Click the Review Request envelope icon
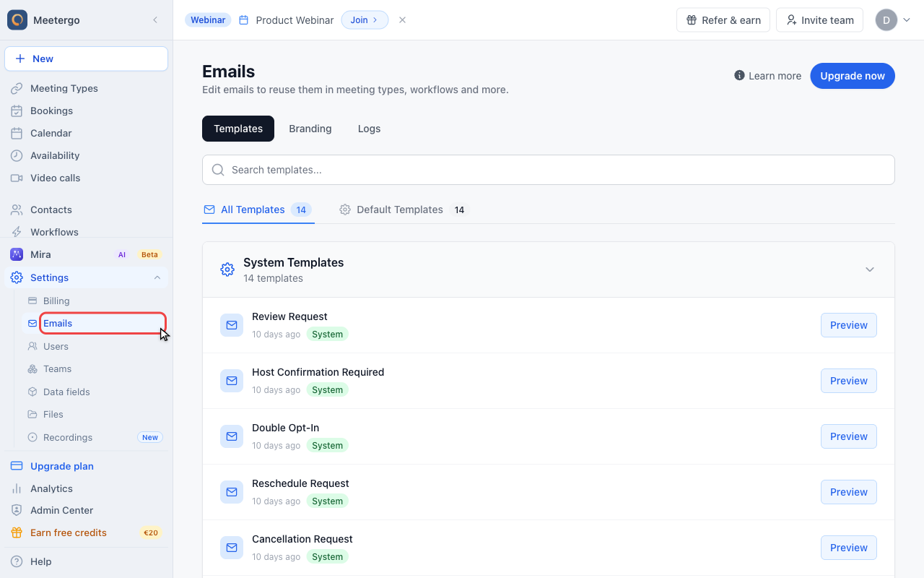The width and height of the screenshot is (924, 578). 232,325
